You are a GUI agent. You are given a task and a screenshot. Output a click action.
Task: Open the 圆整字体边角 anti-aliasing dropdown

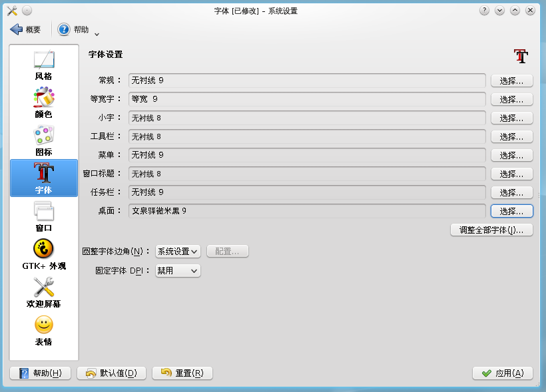pos(178,252)
